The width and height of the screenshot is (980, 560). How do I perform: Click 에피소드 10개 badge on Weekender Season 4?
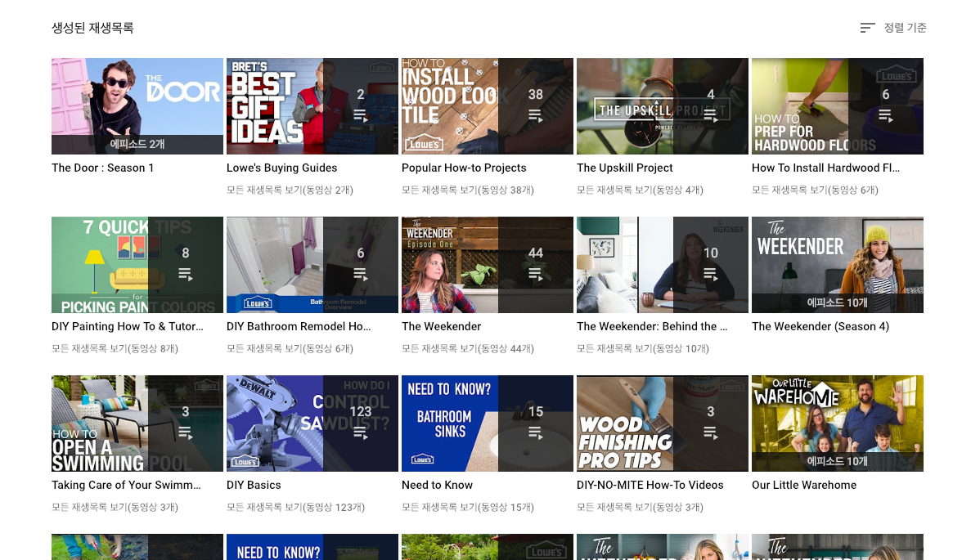[x=838, y=302]
